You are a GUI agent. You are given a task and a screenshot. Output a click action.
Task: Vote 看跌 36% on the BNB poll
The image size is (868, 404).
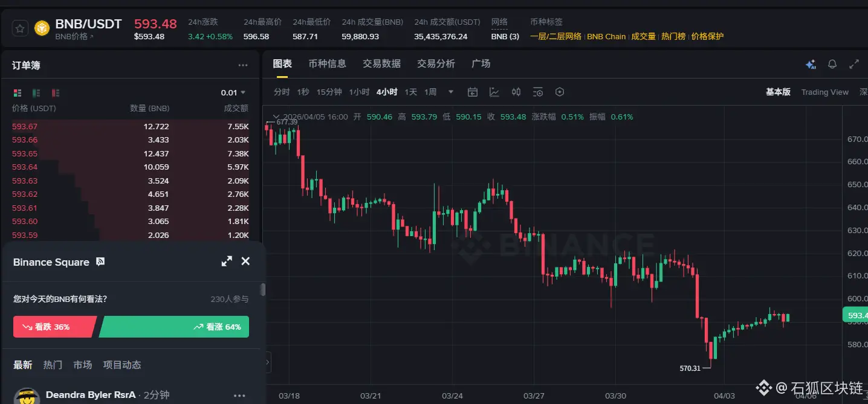click(x=54, y=327)
